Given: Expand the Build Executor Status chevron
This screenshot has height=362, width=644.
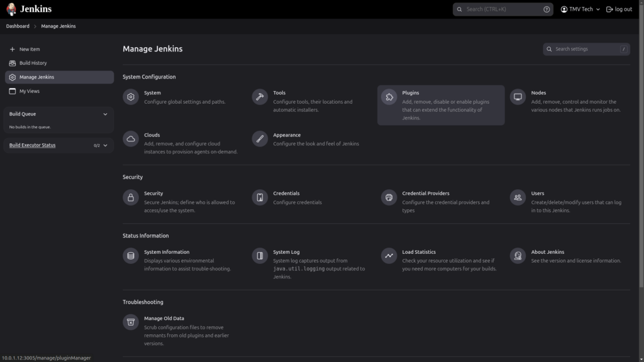Looking at the screenshot, I should tap(105, 145).
